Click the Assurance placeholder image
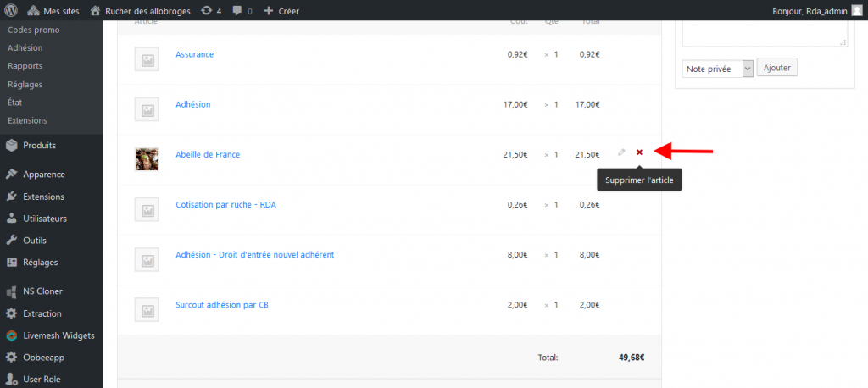868x388 pixels. [x=147, y=59]
